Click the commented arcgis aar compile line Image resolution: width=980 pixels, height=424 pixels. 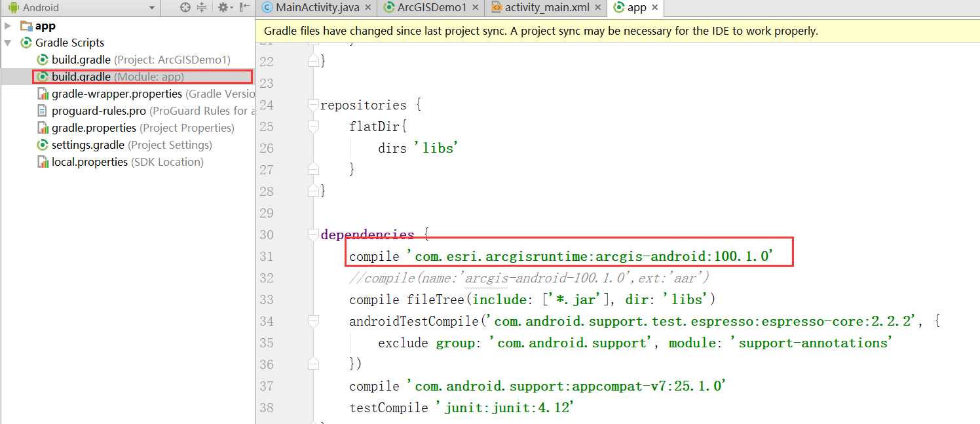(529, 278)
